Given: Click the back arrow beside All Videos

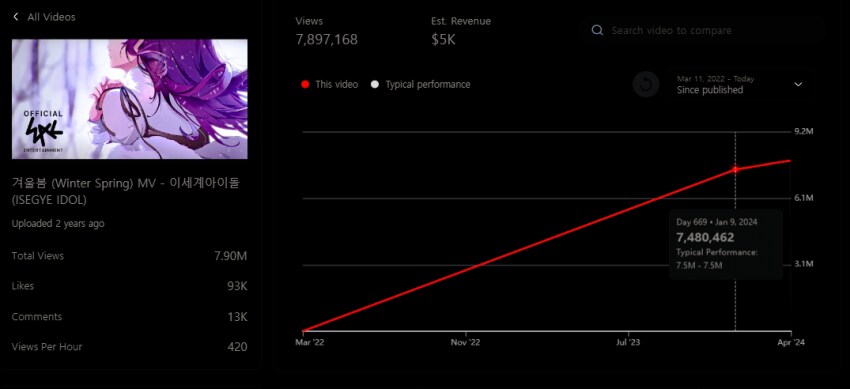Looking at the screenshot, I should (x=16, y=17).
